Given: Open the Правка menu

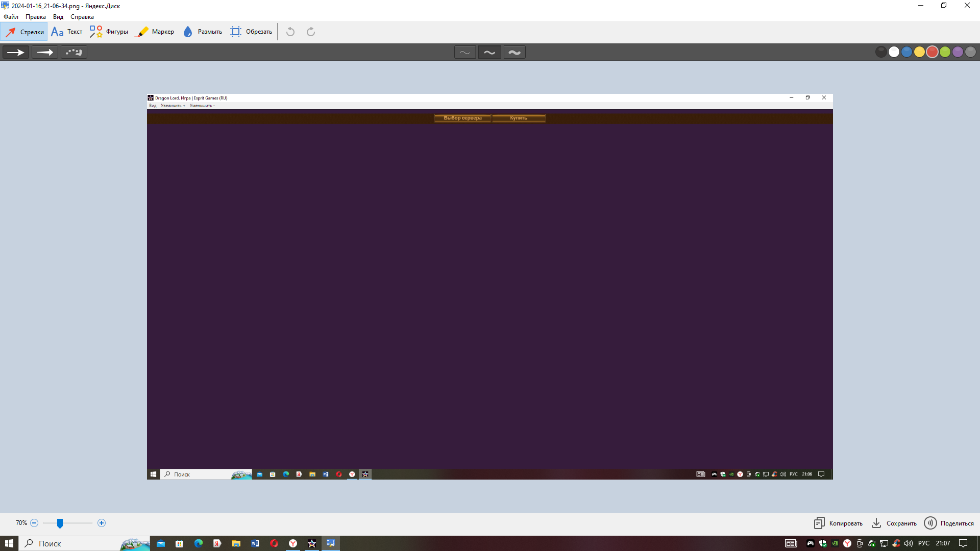Looking at the screenshot, I should [x=36, y=17].
